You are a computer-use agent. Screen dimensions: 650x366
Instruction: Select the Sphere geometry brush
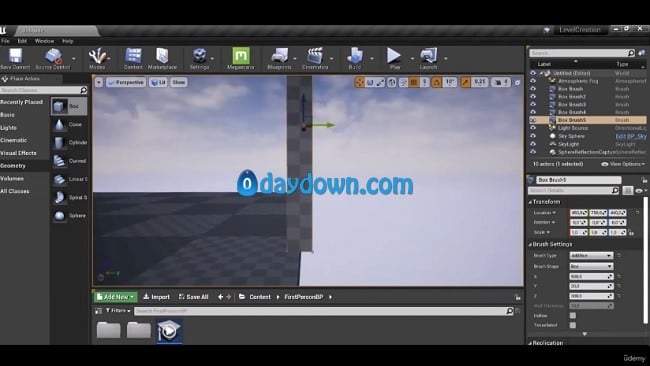coord(60,216)
